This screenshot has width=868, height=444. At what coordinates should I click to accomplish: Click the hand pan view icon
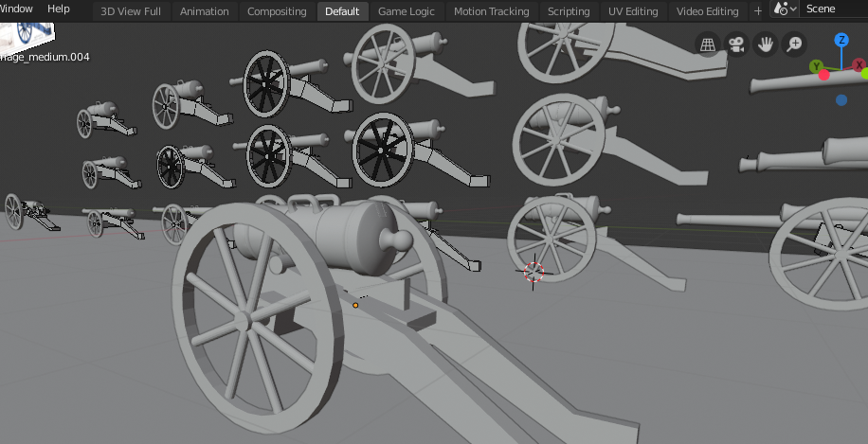tap(765, 44)
